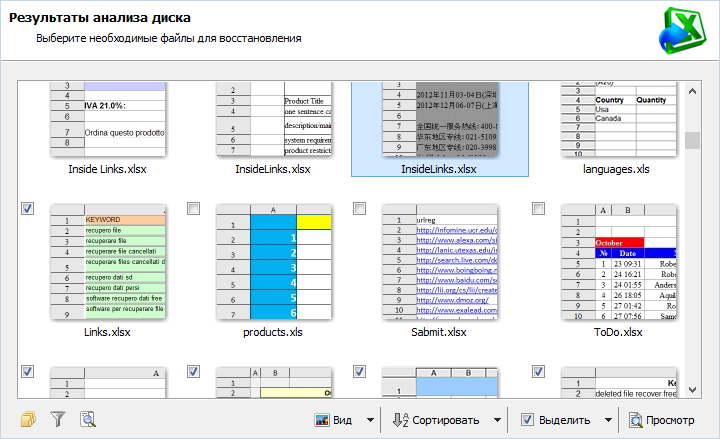Viewport: 720px width, 439px height.
Task: Expand the Выделить dropdown arrow
Action: tap(608, 420)
